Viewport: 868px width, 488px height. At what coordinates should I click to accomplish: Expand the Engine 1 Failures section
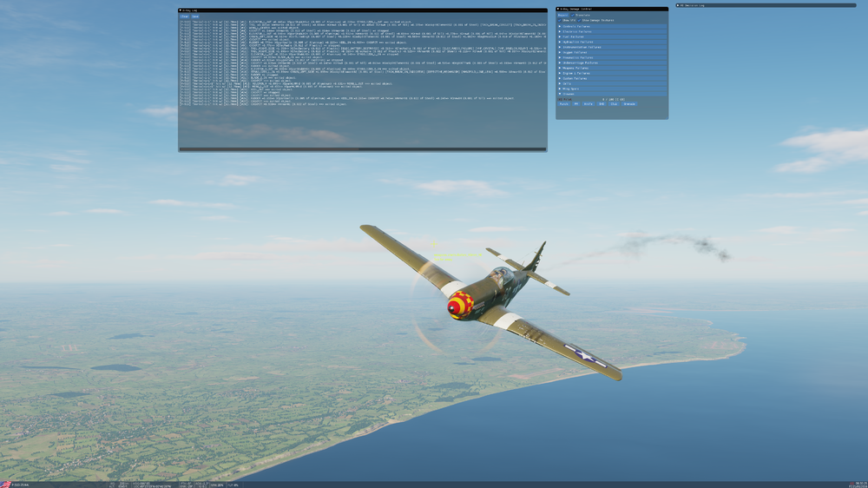coord(612,73)
